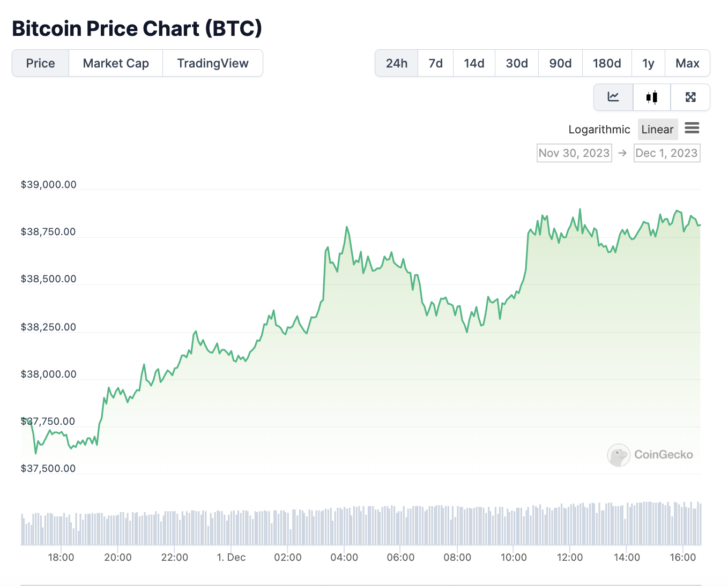Switch to the TradingView tab

pyautogui.click(x=213, y=63)
